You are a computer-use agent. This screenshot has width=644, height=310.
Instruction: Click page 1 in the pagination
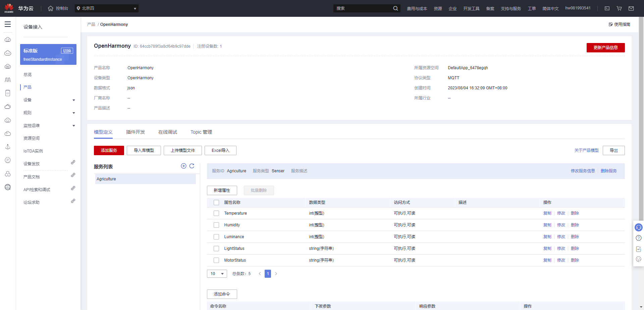pos(268,274)
